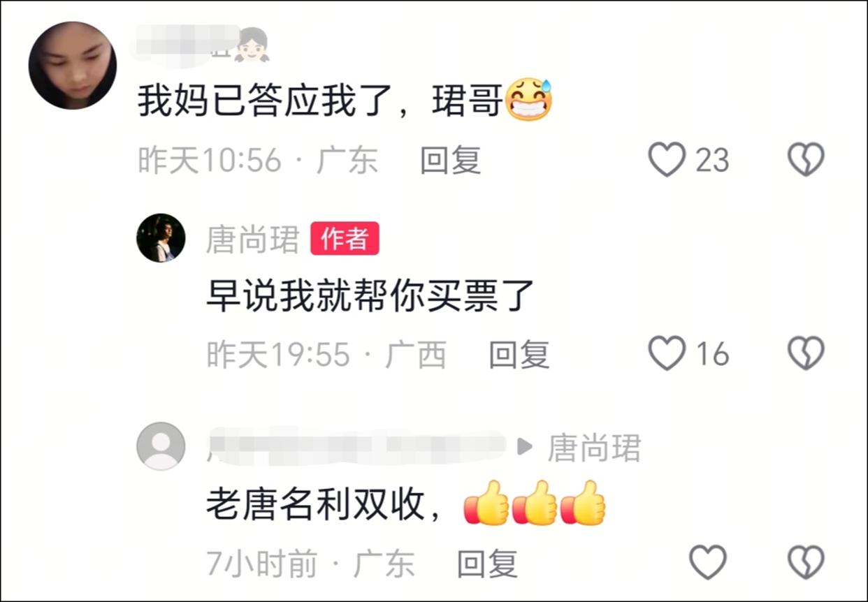868x602 pixels.
Task: Open the top commenter's profile photo
Action: [x=73, y=66]
